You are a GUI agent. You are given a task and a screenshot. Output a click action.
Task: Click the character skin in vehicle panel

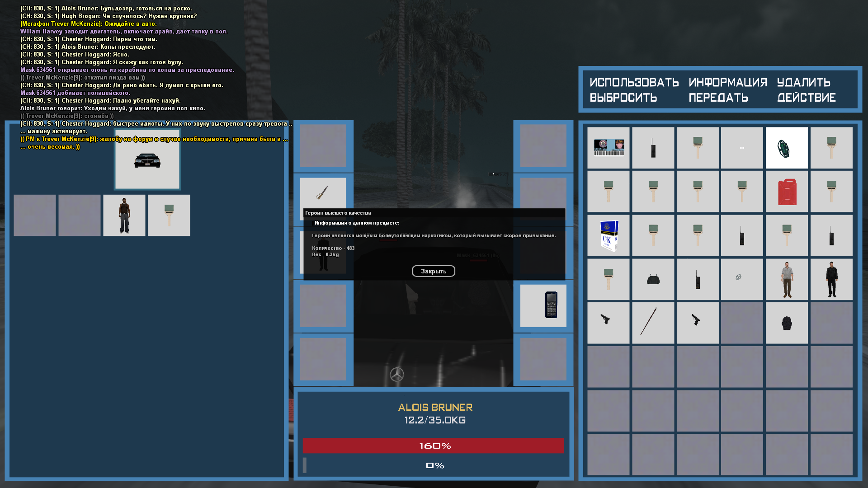click(124, 216)
